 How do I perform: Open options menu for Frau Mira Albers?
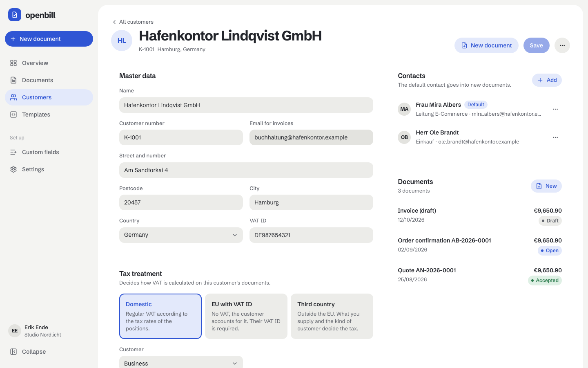[555, 109]
